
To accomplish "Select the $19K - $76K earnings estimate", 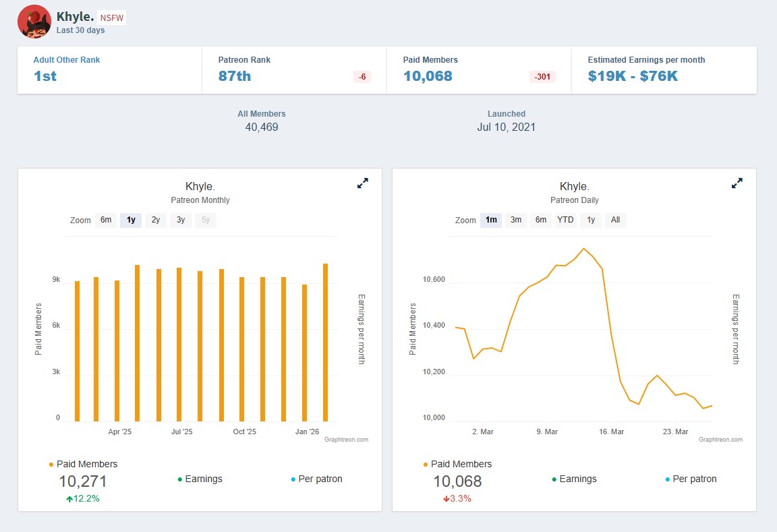I will [633, 76].
